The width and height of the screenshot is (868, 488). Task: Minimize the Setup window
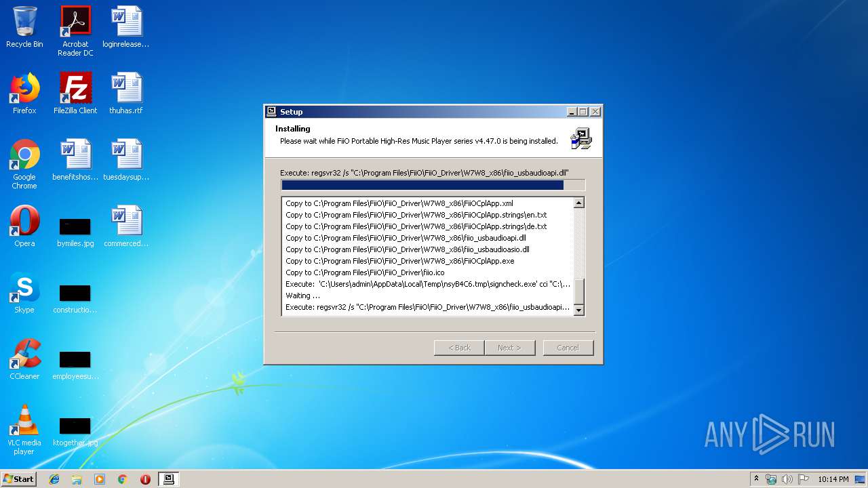(572, 112)
